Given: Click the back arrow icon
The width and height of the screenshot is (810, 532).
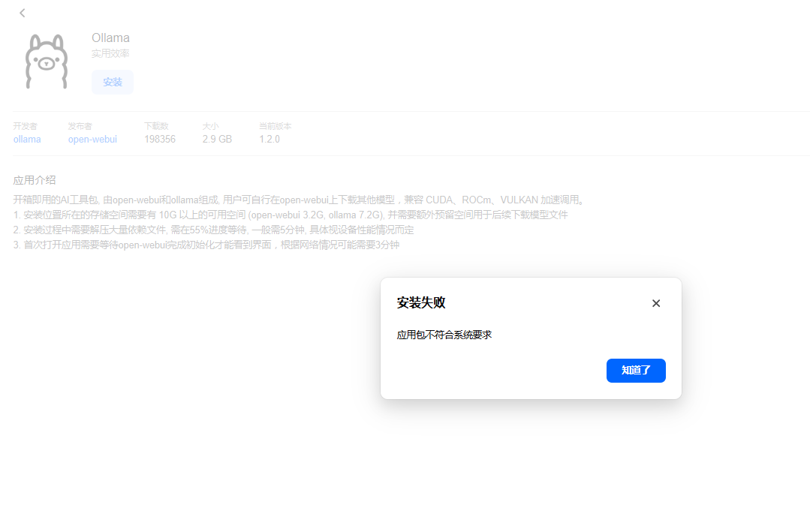Looking at the screenshot, I should coord(23,13).
